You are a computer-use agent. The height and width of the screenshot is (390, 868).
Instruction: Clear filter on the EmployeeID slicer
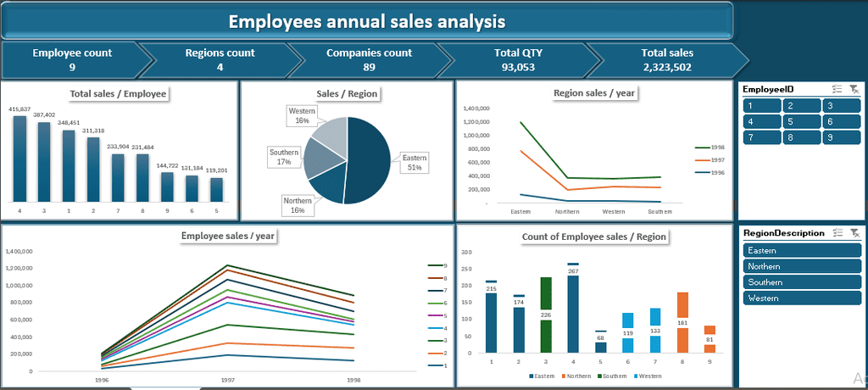tap(854, 89)
